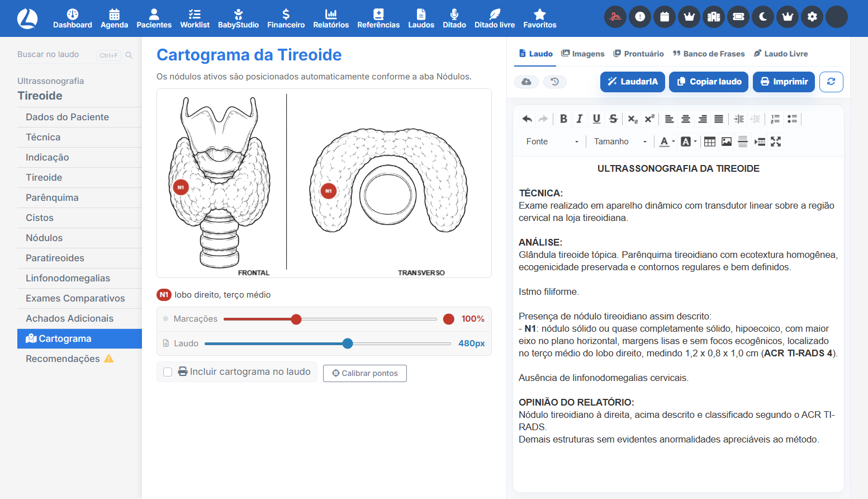The height and width of the screenshot is (499, 868).
Task: Toggle bold formatting in editor
Action: coord(563,119)
